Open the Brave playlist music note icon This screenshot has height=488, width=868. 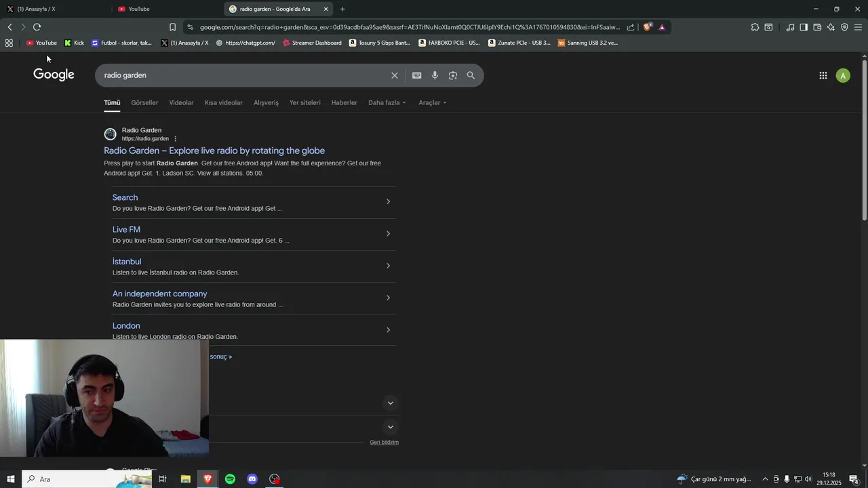(790, 27)
